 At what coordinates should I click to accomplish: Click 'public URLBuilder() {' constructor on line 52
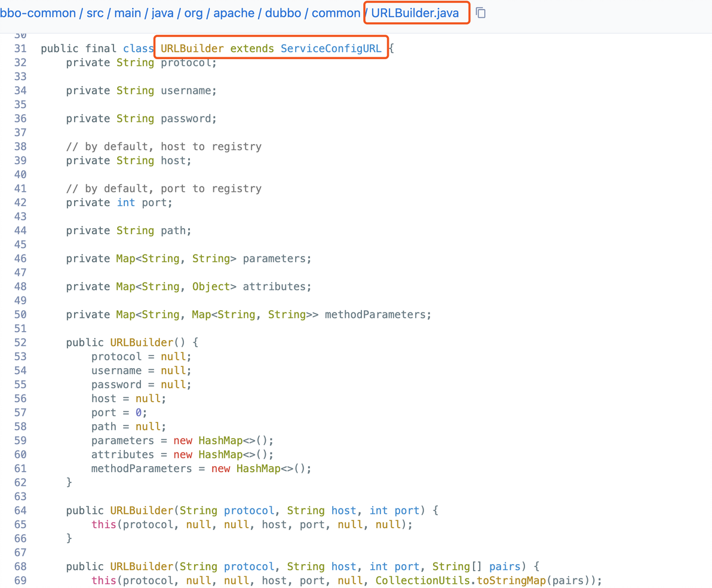[132, 342]
